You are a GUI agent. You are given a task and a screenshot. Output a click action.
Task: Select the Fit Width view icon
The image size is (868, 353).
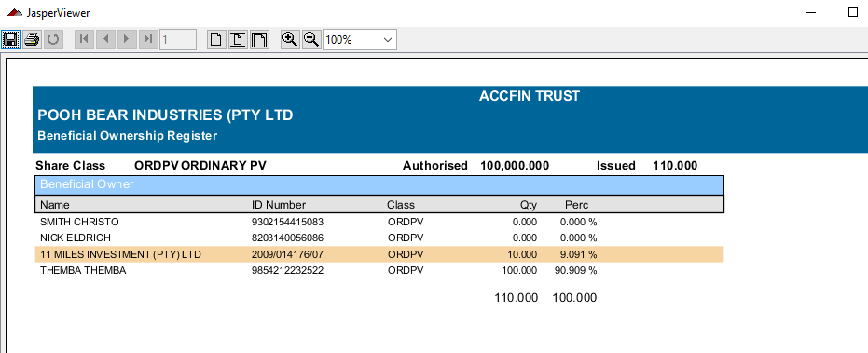[x=259, y=39]
